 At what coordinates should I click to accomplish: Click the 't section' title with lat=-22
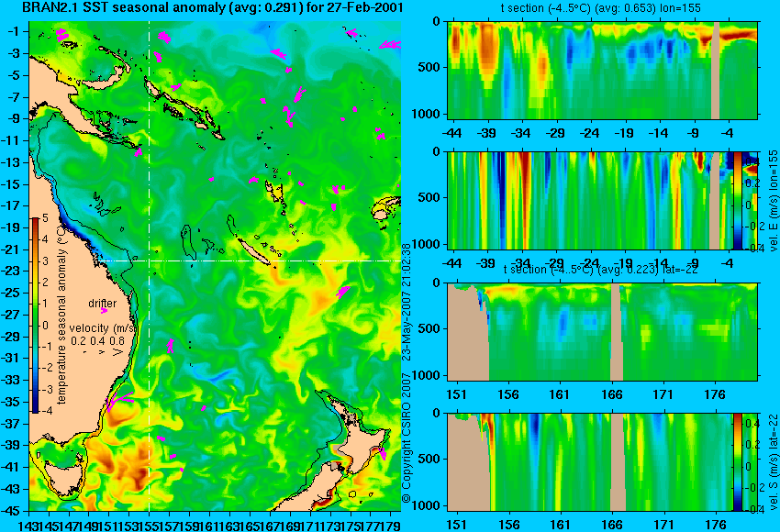(x=601, y=270)
